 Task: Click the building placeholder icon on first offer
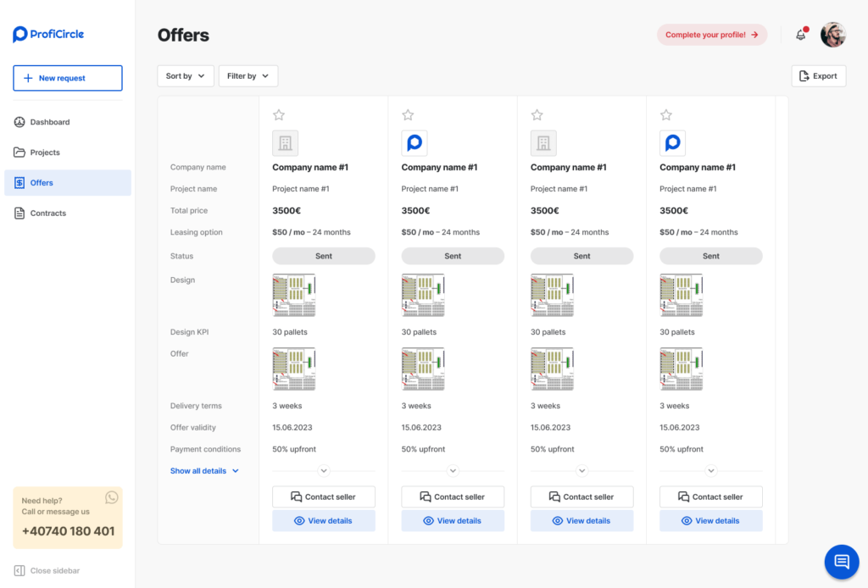coord(285,142)
